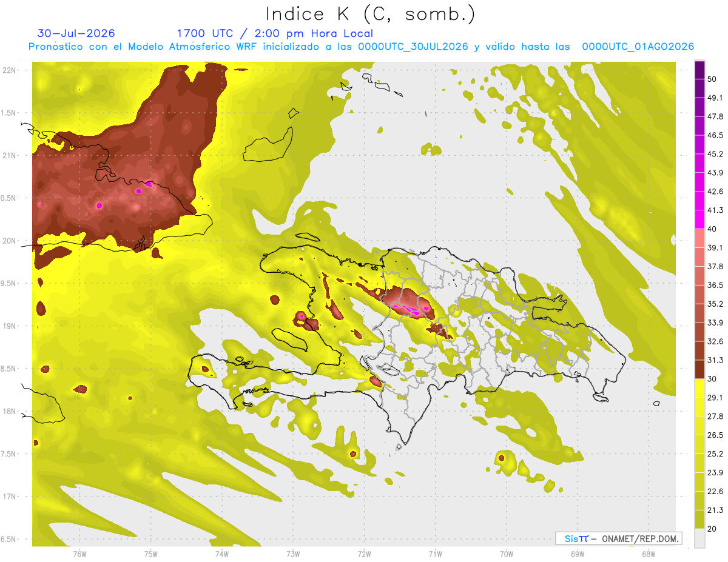The height and width of the screenshot is (562, 728).
Task: Click the "39.1" color scale value
Action: click(715, 247)
